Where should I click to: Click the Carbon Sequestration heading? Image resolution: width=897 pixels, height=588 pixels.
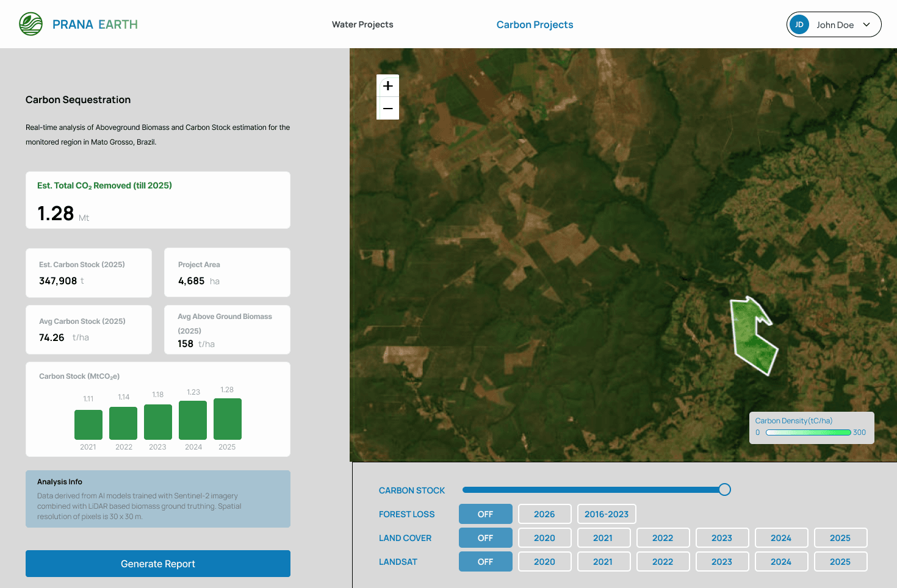click(78, 99)
